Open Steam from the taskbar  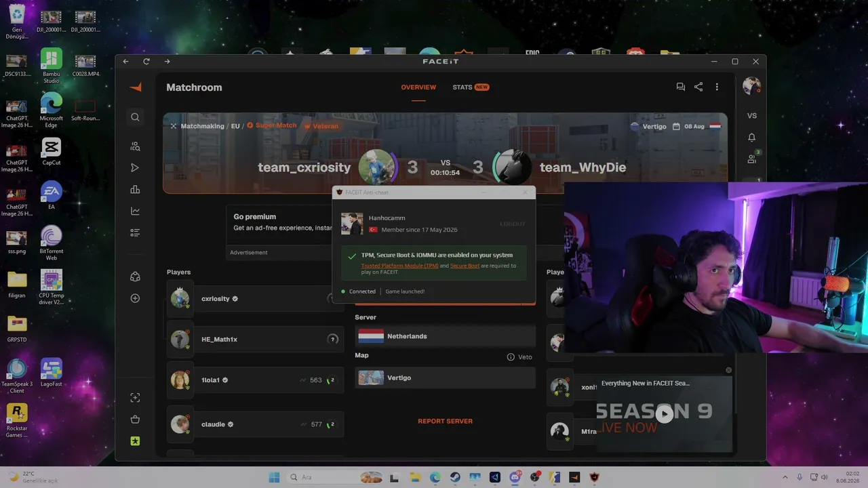pos(455,477)
